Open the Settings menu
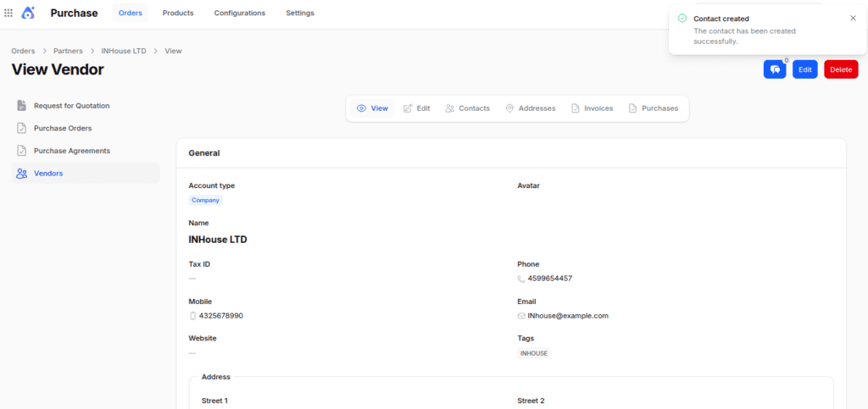 click(x=300, y=13)
